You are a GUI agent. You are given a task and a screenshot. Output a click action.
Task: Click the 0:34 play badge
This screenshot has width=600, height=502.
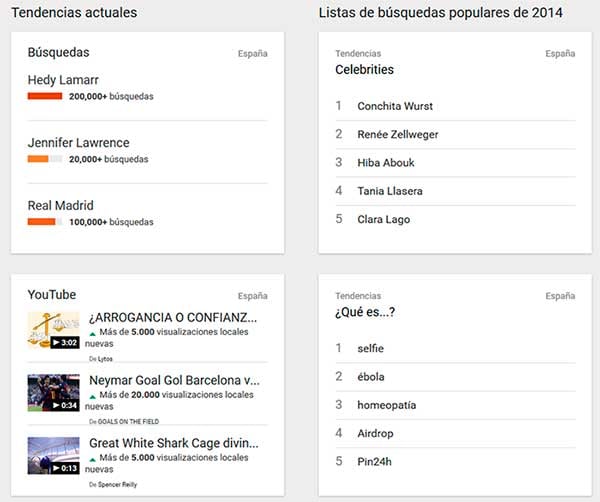pyautogui.click(x=65, y=405)
